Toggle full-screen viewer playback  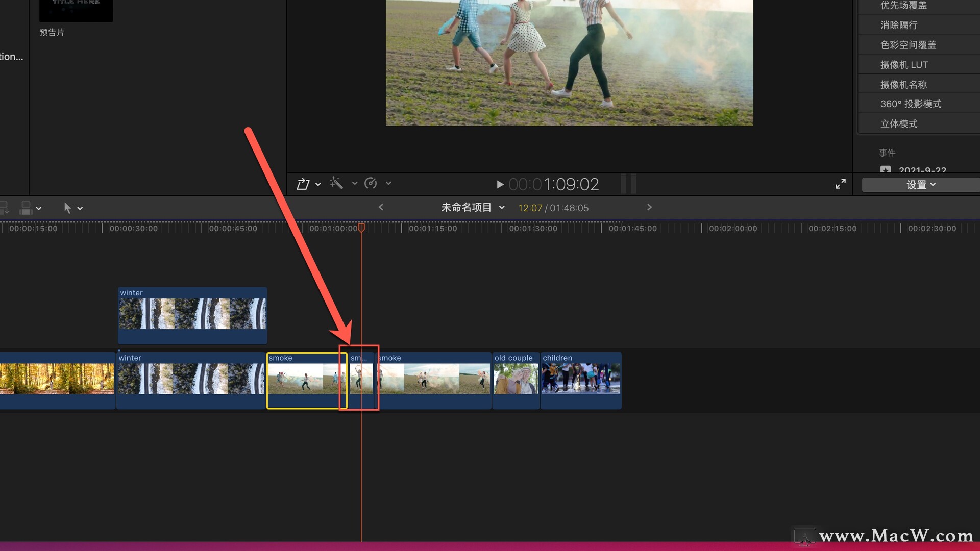[841, 184]
